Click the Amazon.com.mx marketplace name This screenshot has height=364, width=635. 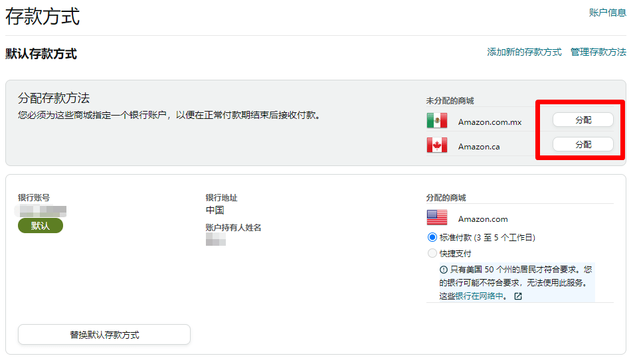click(x=490, y=122)
